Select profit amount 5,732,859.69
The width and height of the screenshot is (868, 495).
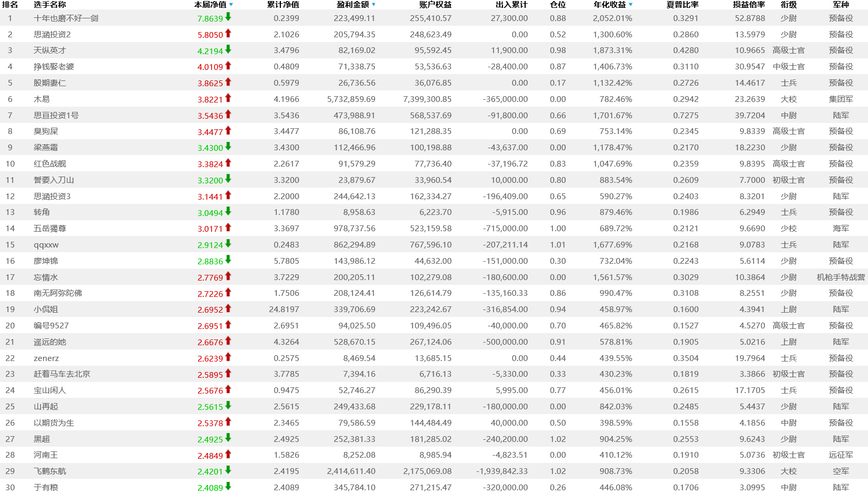pyautogui.click(x=351, y=99)
